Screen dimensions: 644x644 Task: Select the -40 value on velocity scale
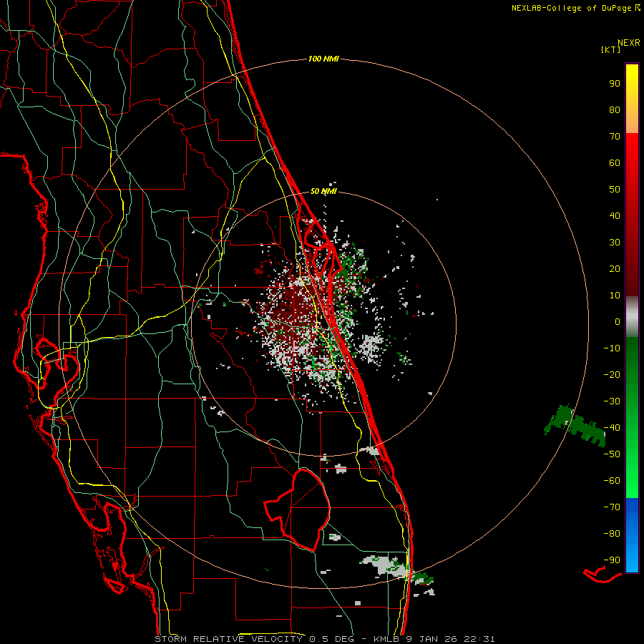pos(612,428)
